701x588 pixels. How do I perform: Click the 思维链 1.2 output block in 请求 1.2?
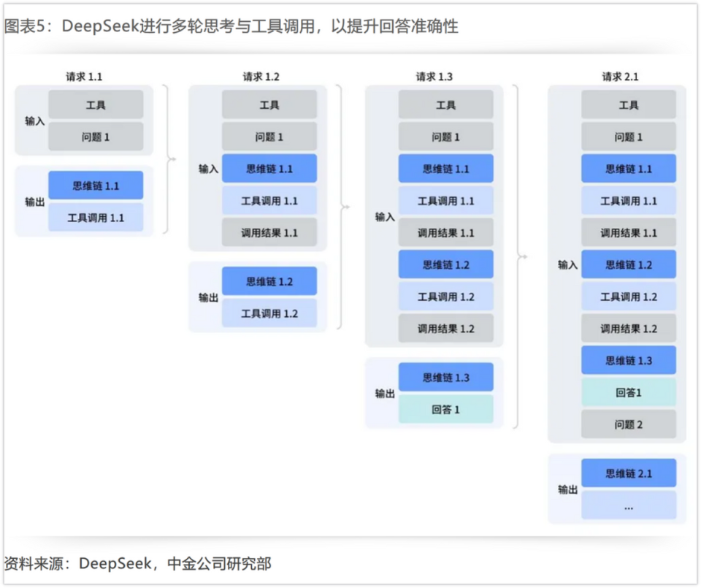(x=269, y=281)
